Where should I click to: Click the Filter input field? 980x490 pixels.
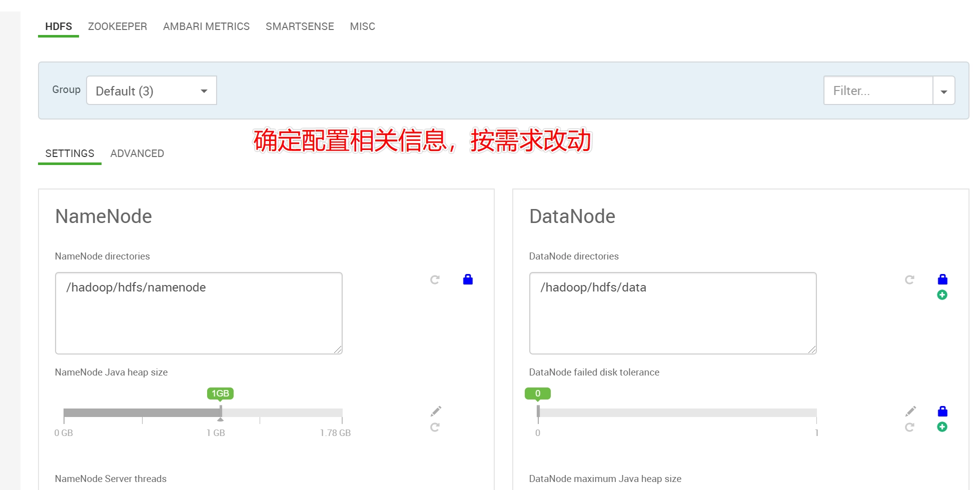point(878,90)
